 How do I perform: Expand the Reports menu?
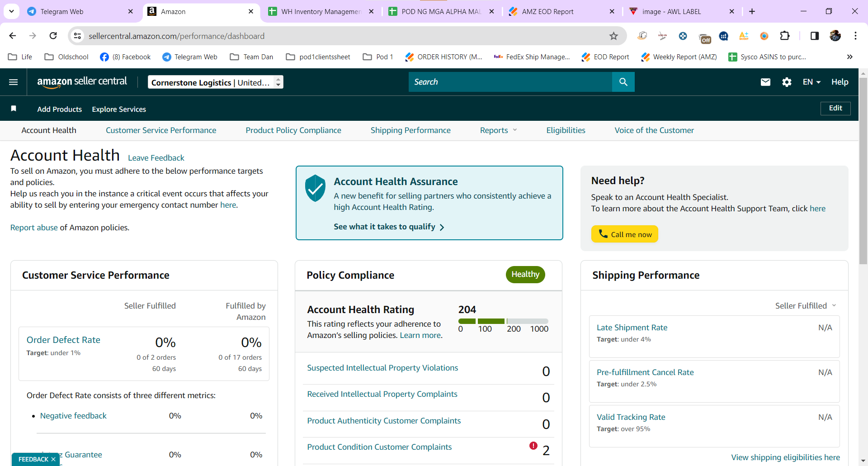(498, 130)
